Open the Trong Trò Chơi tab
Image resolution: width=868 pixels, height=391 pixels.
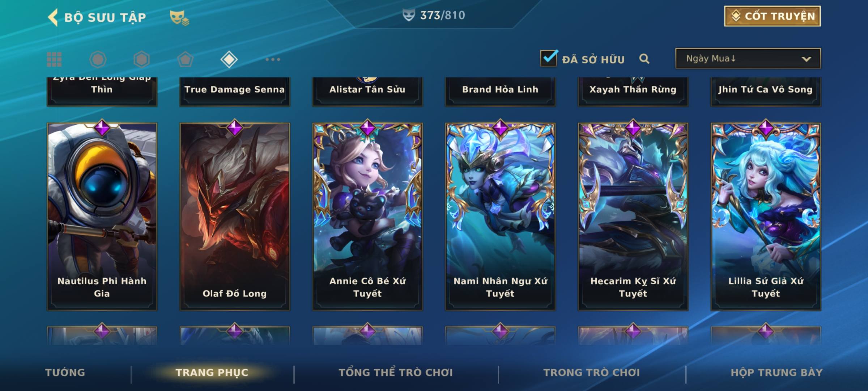[x=592, y=373]
